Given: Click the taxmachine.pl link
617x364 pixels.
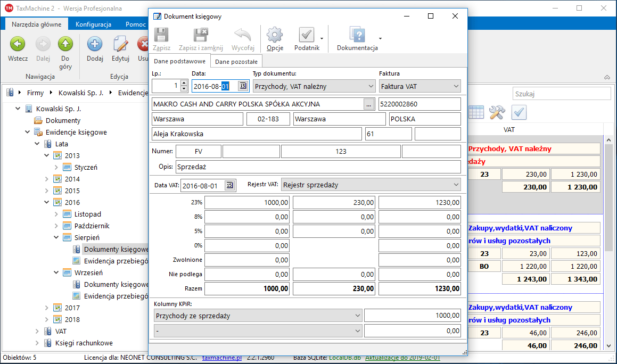Looking at the screenshot, I should coord(222,358).
